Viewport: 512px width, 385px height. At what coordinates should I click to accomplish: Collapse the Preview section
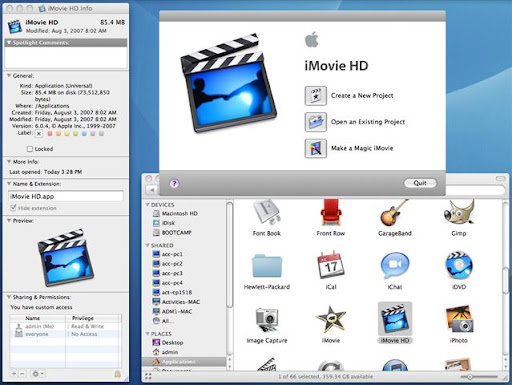click(x=9, y=221)
